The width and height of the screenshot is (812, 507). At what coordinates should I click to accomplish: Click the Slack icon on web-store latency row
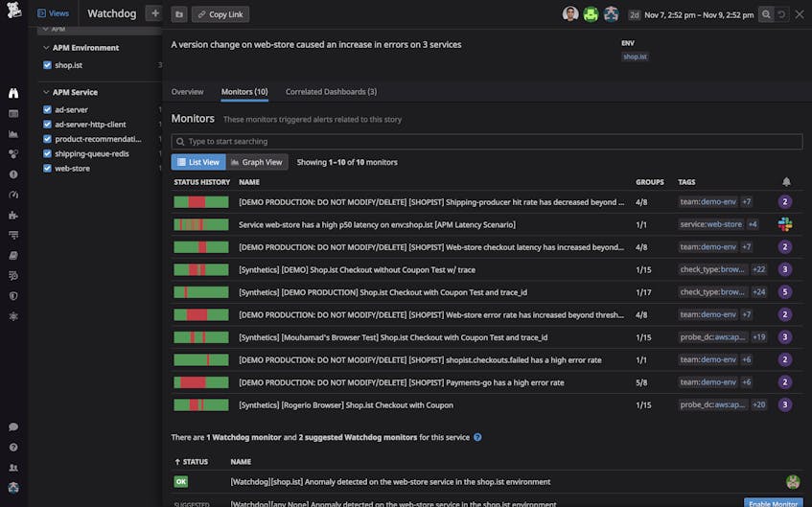(785, 224)
